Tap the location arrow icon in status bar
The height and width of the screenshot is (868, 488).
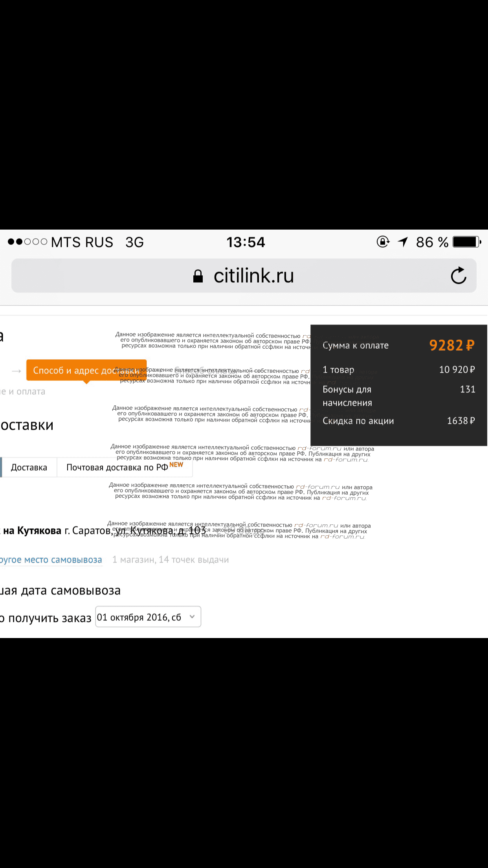pos(403,242)
